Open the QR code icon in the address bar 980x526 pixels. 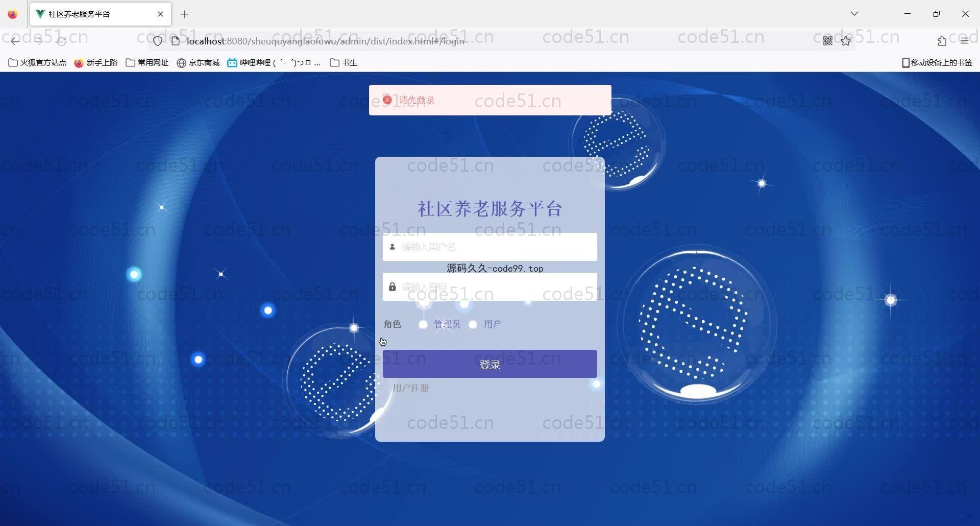(828, 41)
